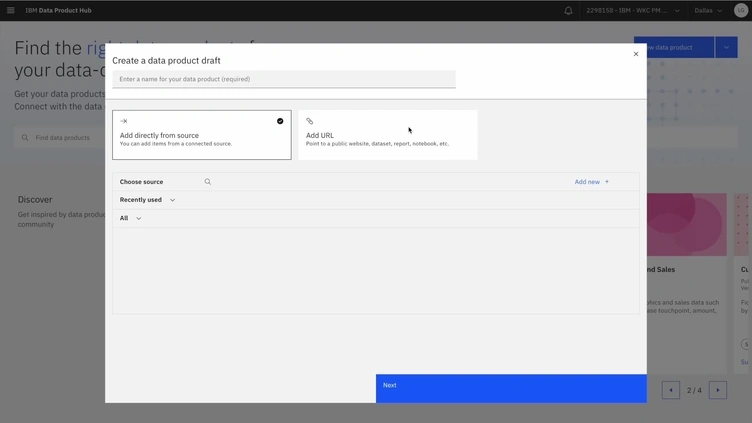Go to the previous carousel page
This screenshot has width=752, height=423.
coord(670,390)
